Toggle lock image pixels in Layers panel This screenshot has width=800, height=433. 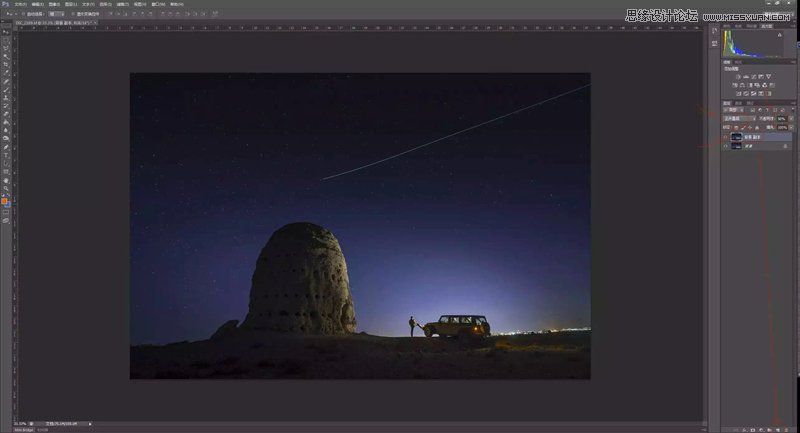click(743, 128)
